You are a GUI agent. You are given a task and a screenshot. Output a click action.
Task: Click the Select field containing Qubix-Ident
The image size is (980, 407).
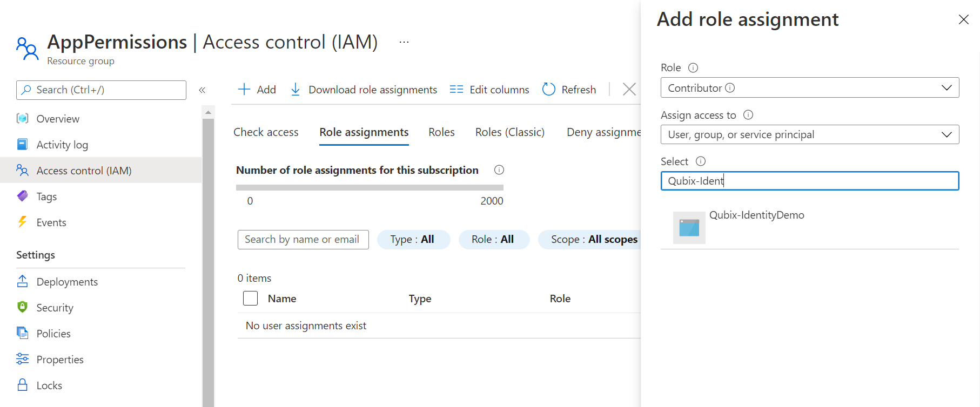(x=810, y=181)
